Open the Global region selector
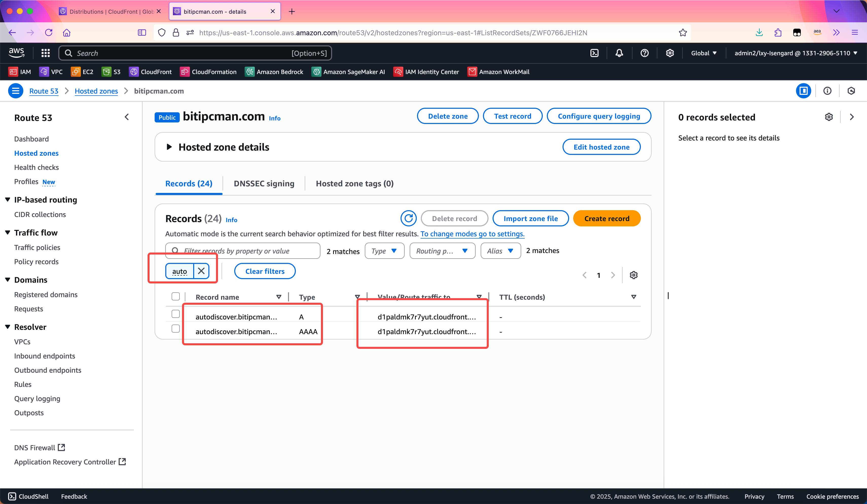 coord(703,53)
